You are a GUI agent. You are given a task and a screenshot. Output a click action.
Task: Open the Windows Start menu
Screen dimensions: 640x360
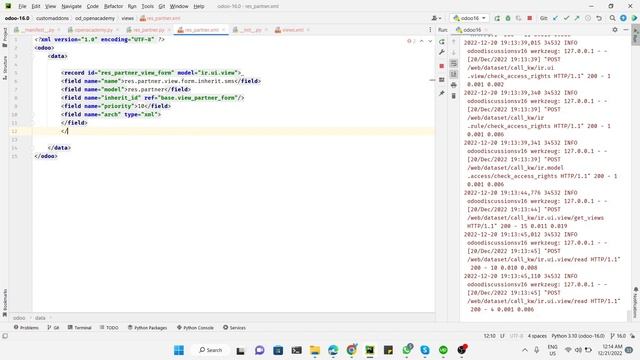pos(179,350)
